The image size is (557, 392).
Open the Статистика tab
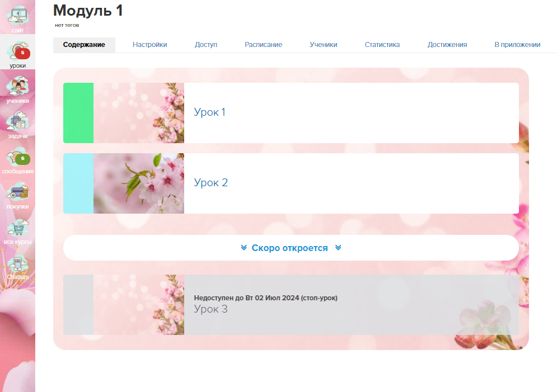pos(382,45)
